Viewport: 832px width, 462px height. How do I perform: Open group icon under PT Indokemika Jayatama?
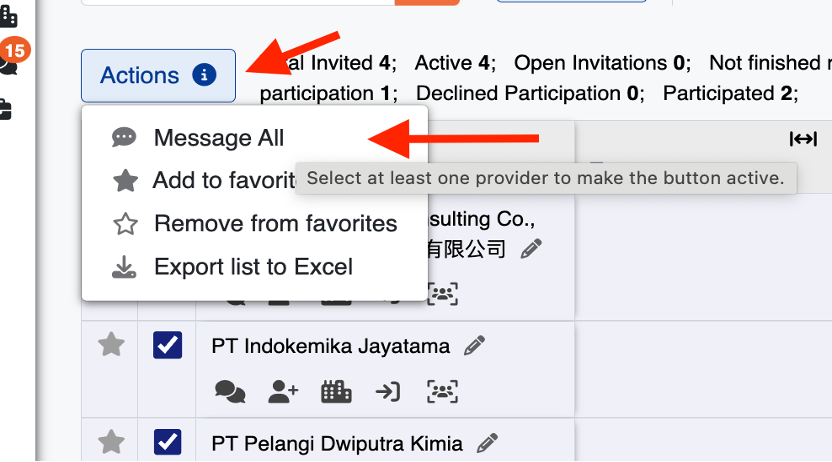click(443, 392)
